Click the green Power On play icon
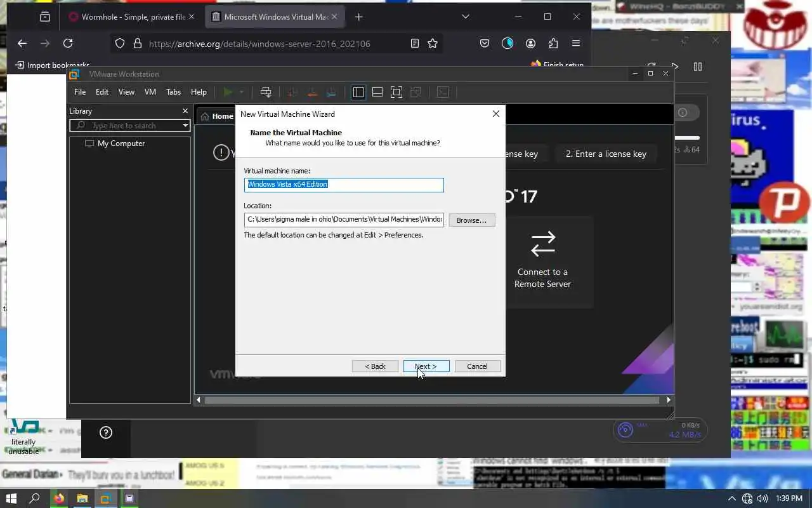Screen dimensions: 812x508 [228, 92]
